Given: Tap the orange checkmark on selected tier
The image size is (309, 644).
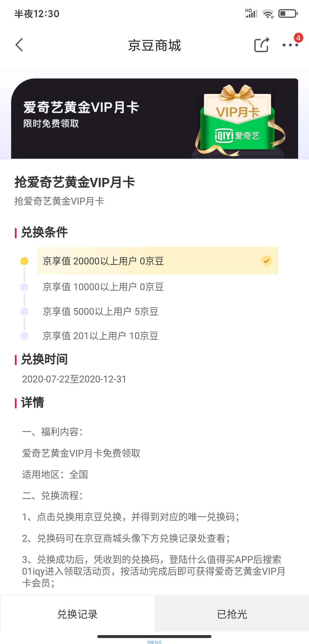Looking at the screenshot, I should (267, 261).
